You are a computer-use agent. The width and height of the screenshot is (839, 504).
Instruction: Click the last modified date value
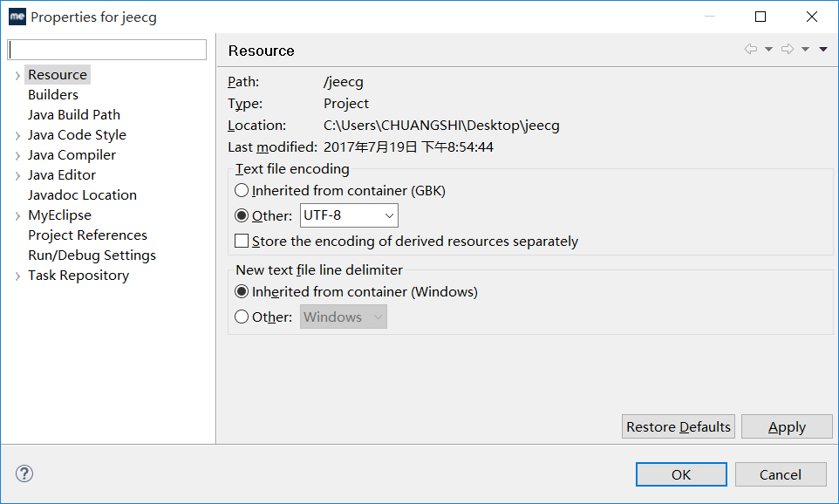coord(408,147)
